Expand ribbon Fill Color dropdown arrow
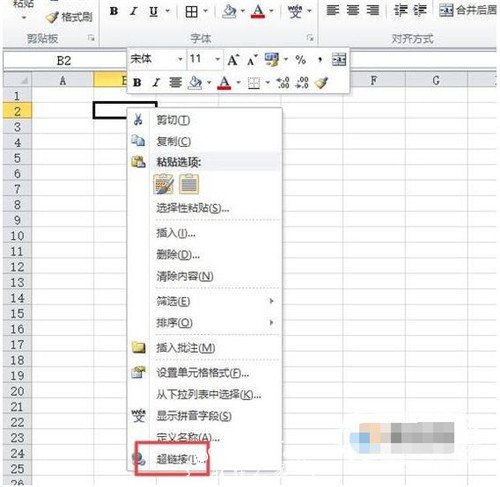Screen dimensions: 500x487 [243, 11]
